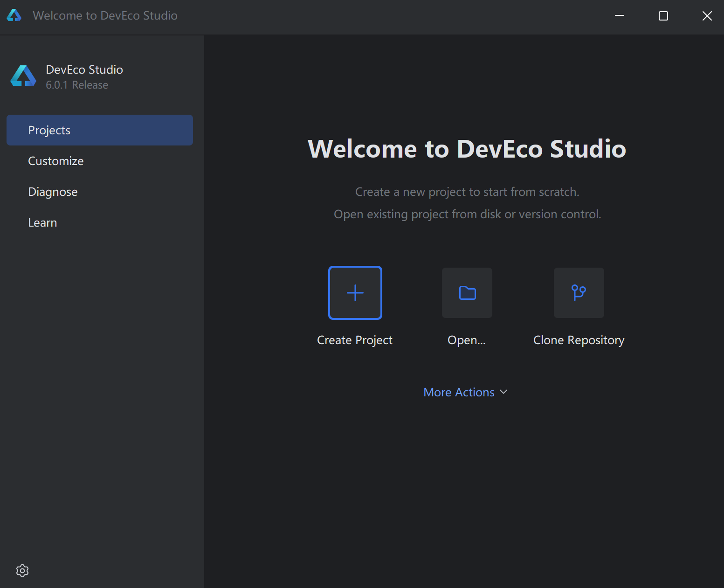
Task: Open the settings gear in the sidebar
Action: [x=22, y=571]
